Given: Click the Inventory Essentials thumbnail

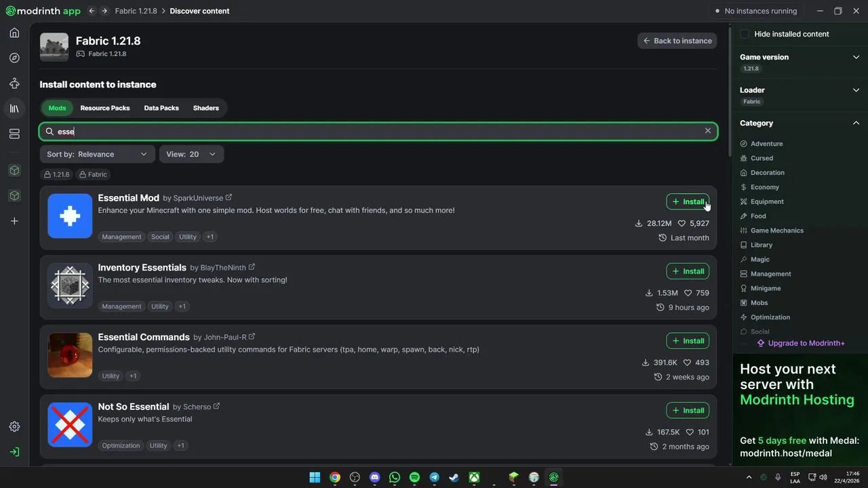Looking at the screenshot, I should [x=70, y=285].
